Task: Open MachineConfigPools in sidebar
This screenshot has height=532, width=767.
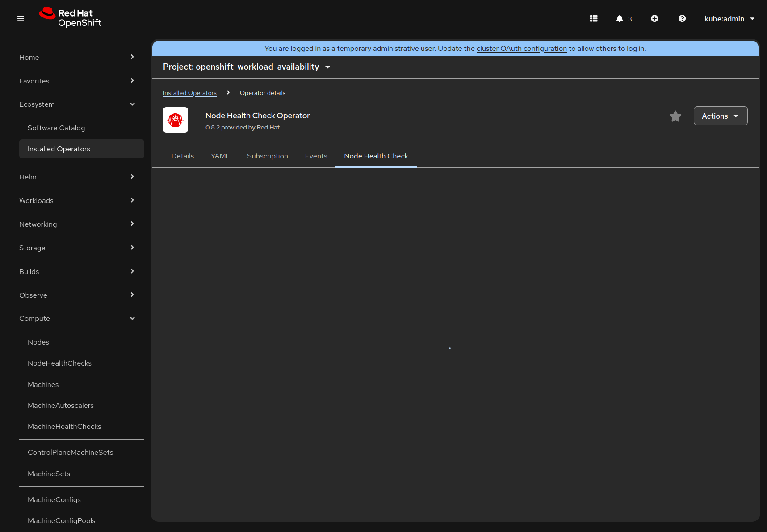Action: [82, 520]
